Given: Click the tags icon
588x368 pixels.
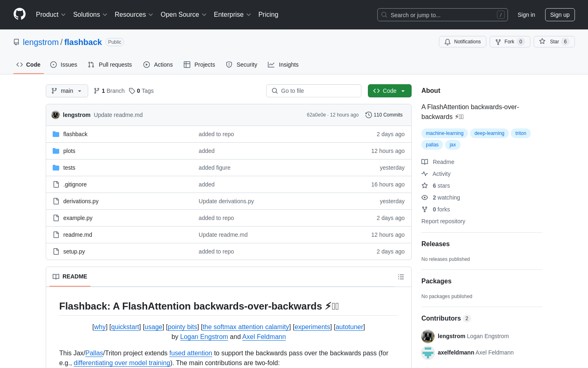Looking at the screenshot, I should [132, 91].
